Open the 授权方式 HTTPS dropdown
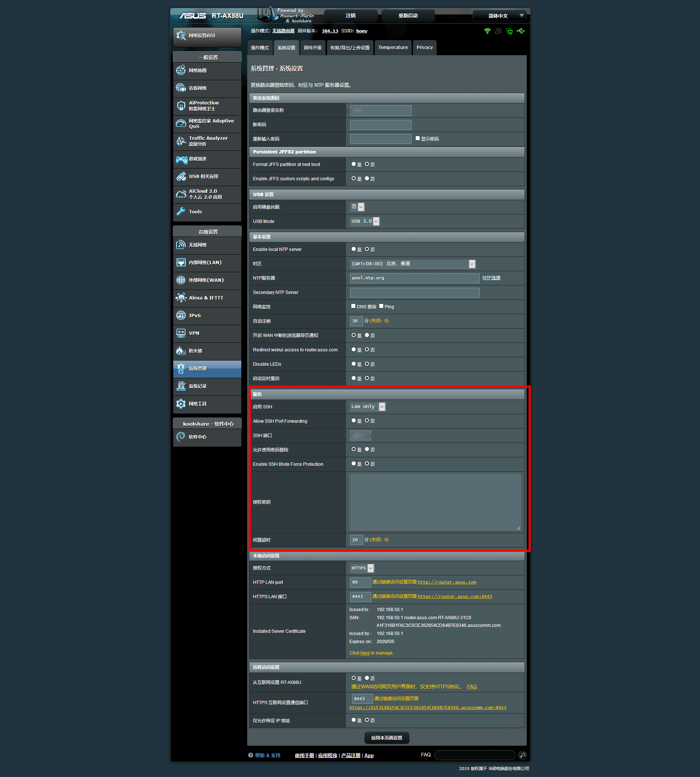700x777 pixels. pyautogui.click(x=362, y=568)
